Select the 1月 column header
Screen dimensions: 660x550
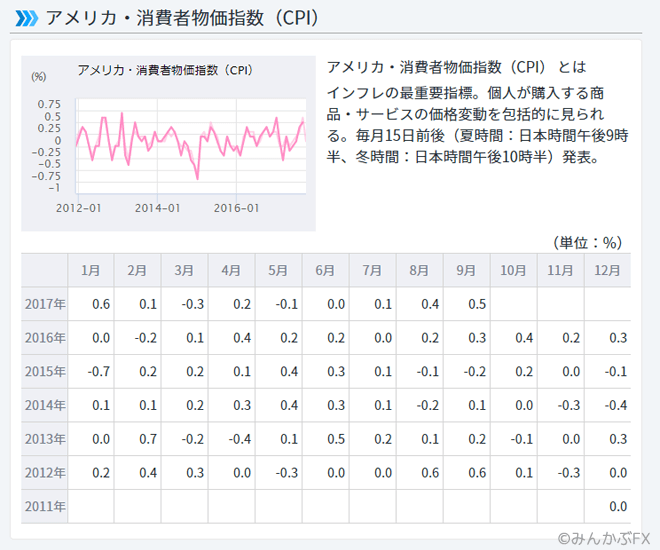pos(91,270)
